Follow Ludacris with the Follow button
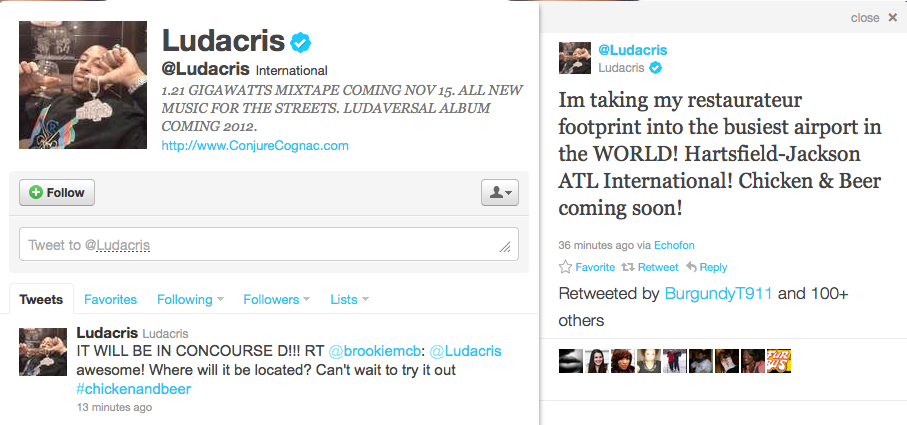Image resolution: width=907 pixels, height=425 pixels. [x=57, y=193]
